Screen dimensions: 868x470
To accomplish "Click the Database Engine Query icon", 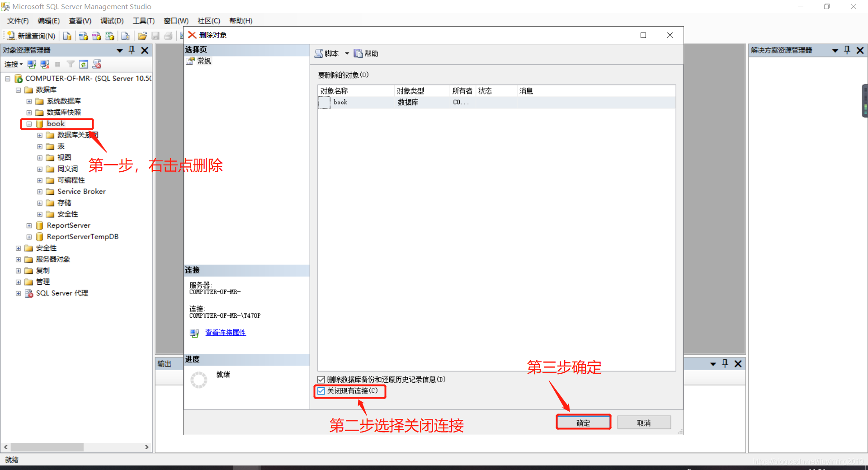I will [67, 36].
